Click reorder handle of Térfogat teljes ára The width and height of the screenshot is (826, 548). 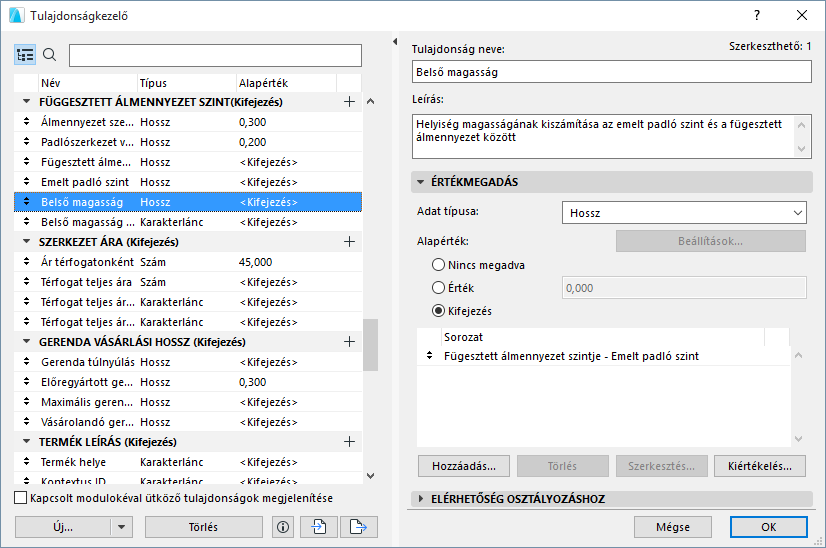26,282
